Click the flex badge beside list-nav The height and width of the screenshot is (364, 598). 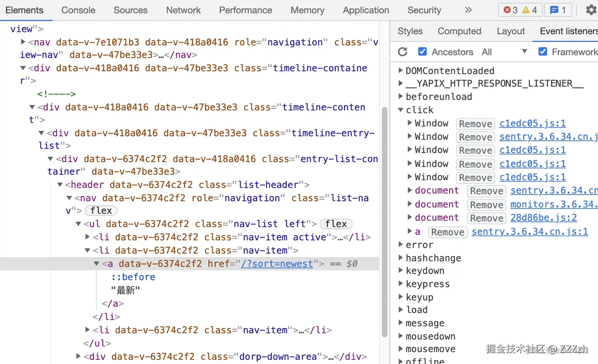click(x=101, y=211)
